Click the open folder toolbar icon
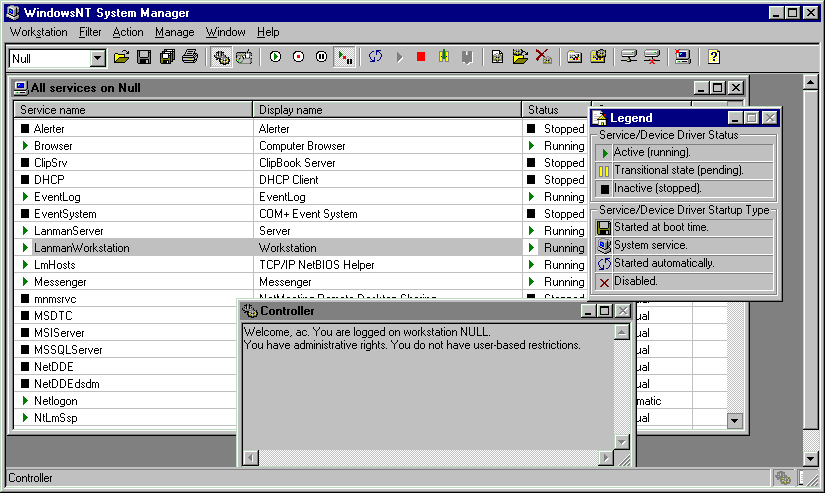825x493 pixels. [x=122, y=57]
